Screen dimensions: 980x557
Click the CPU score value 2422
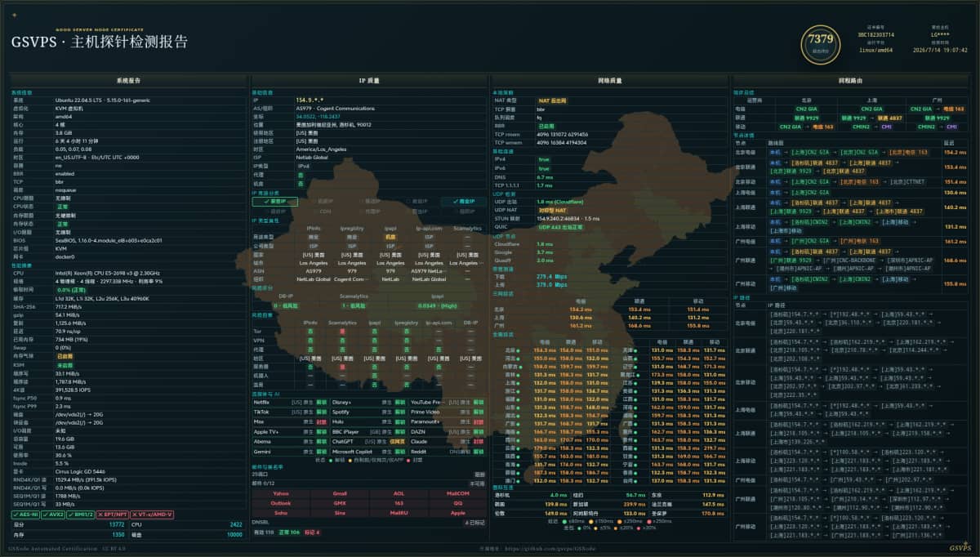coord(236,524)
